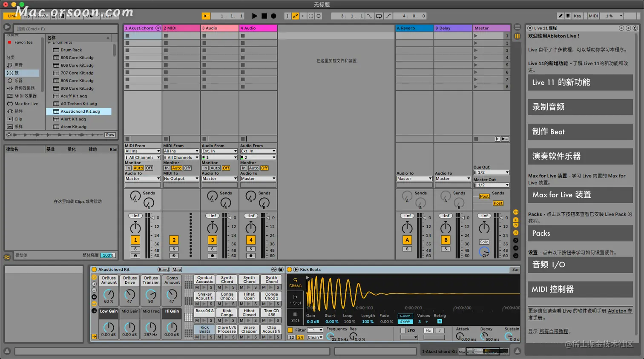Image resolution: width=644 pixels, height=359 pixels.
Task: Open track 3 Ext. In dropdown
Action: coord(219,151)
